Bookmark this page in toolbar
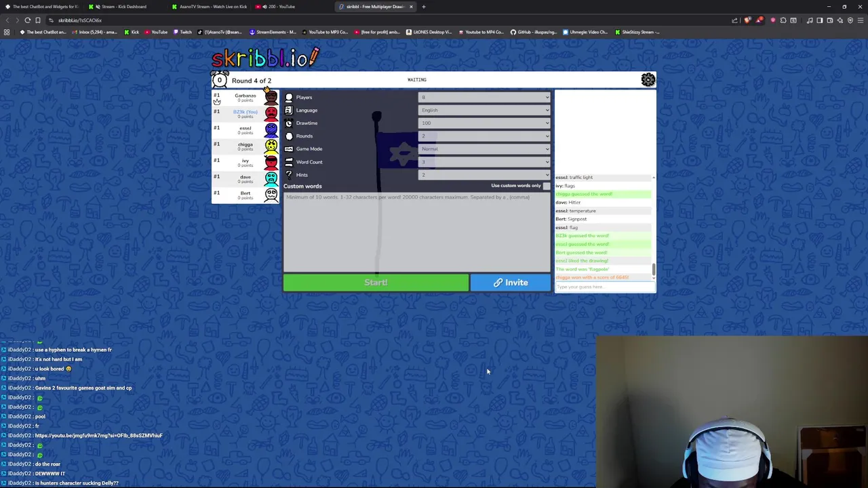Screen dimensions: 868x488 (38, 20)
